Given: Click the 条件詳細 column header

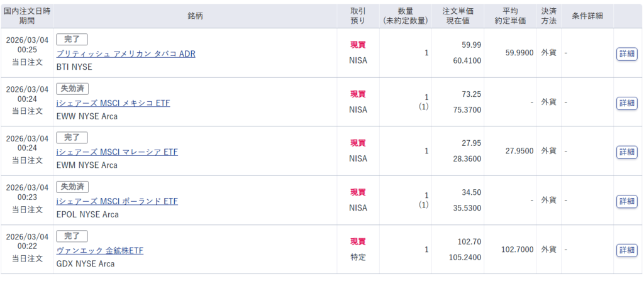Looking at the screenshot, I should click(x=587, y=16).
